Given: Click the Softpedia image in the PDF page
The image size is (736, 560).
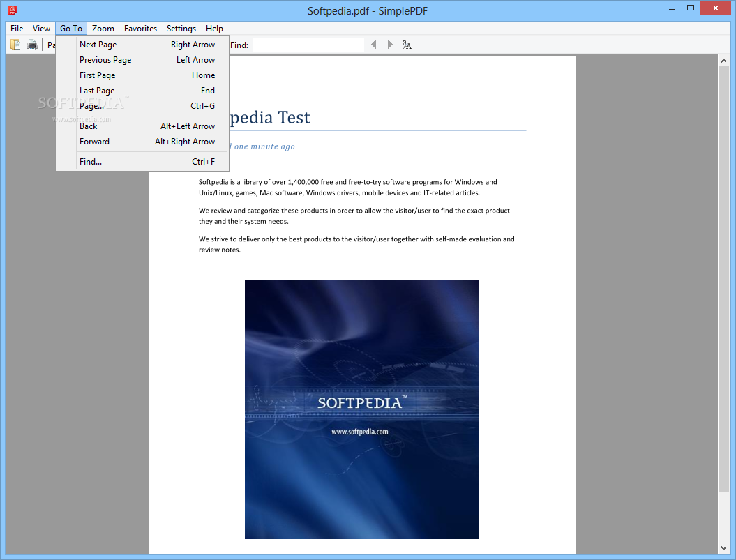Looking at the screenshot, I should 362,409.
